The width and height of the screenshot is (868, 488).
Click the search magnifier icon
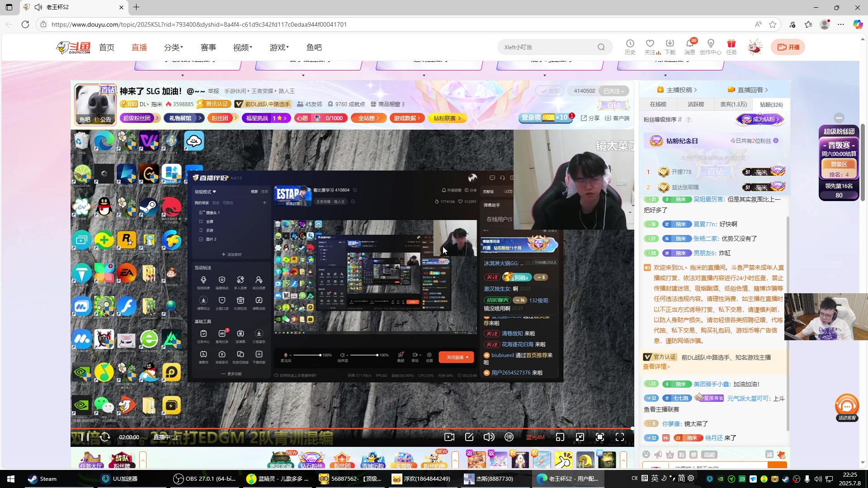pyautogui.click(x=601, y=47)
